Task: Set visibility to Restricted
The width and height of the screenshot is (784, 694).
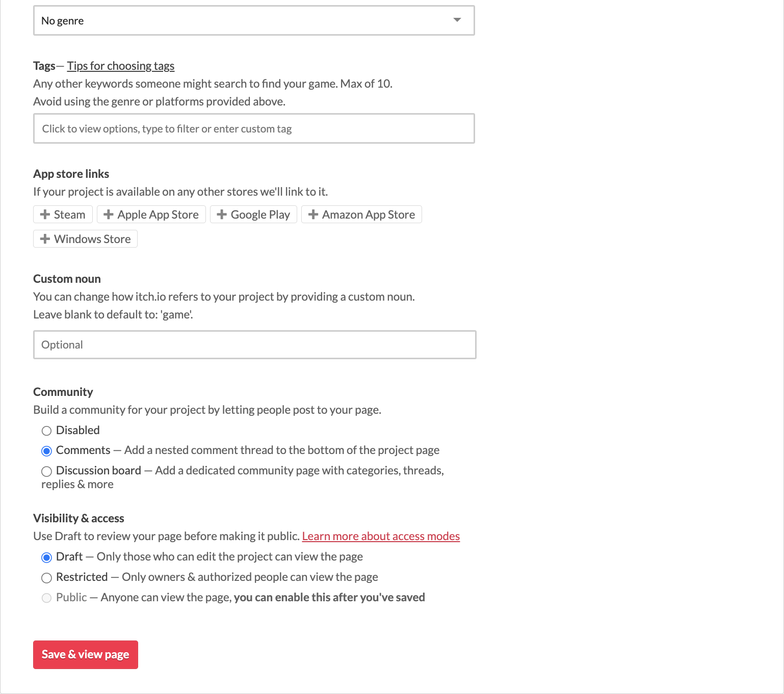Action: click(x=46, y=578)
